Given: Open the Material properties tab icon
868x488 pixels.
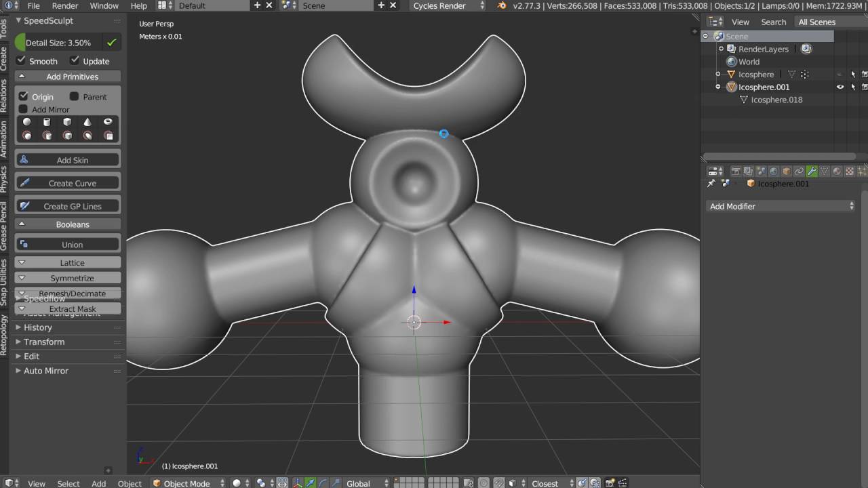Looking at the screenshot, I should 837,171.
